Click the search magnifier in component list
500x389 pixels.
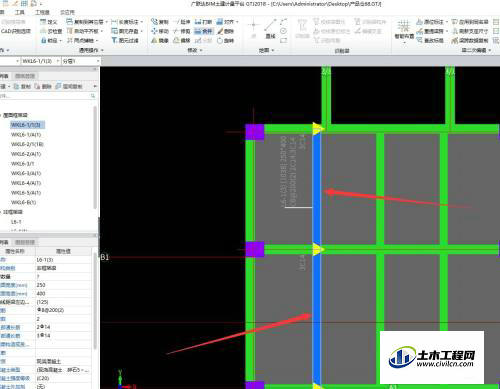(93, 96)
